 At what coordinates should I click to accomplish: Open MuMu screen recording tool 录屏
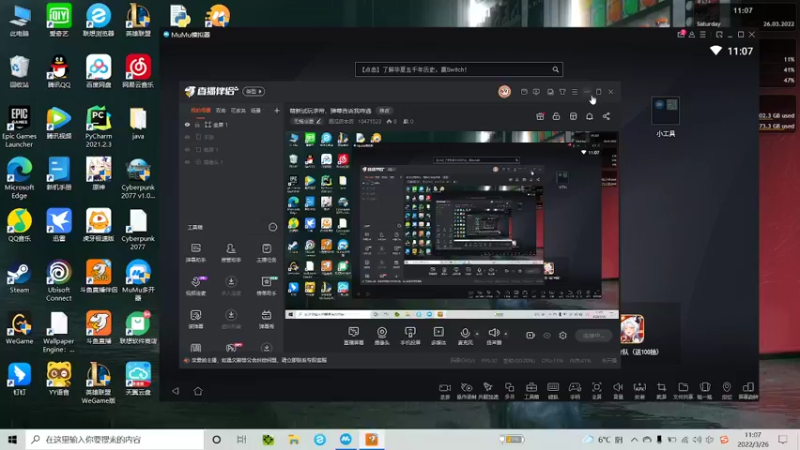445,390
